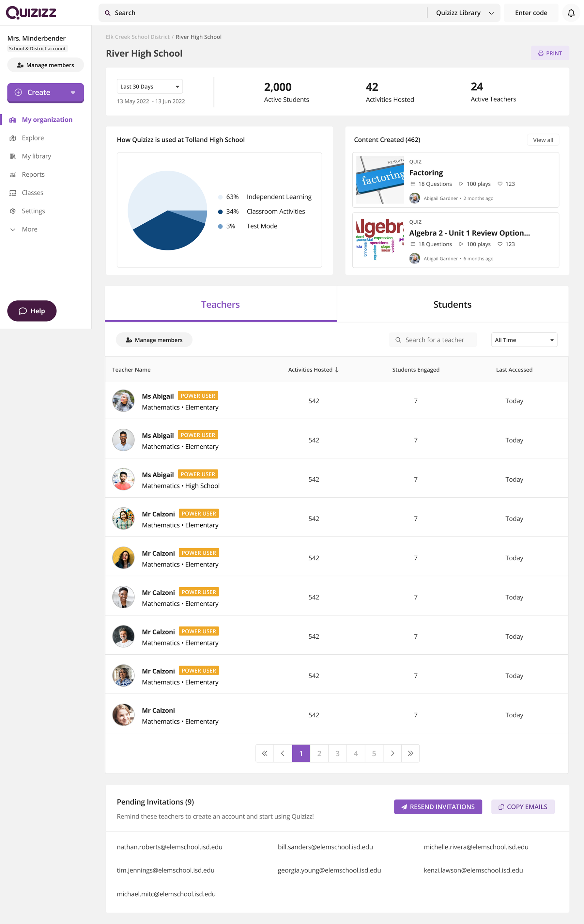The image size is (584, 924).
Task: Open notifications bell
Action: click(571, 13)
